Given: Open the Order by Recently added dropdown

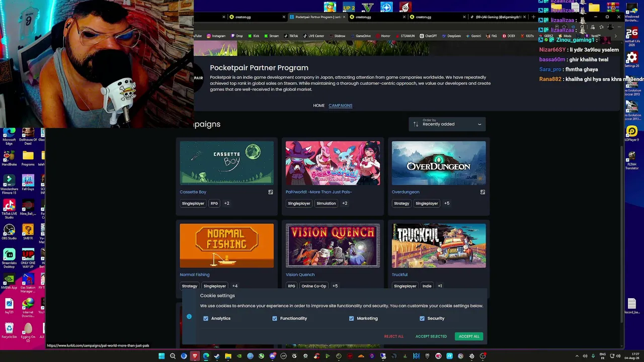Looking at the screenshot, I should [x=447, y=124].
